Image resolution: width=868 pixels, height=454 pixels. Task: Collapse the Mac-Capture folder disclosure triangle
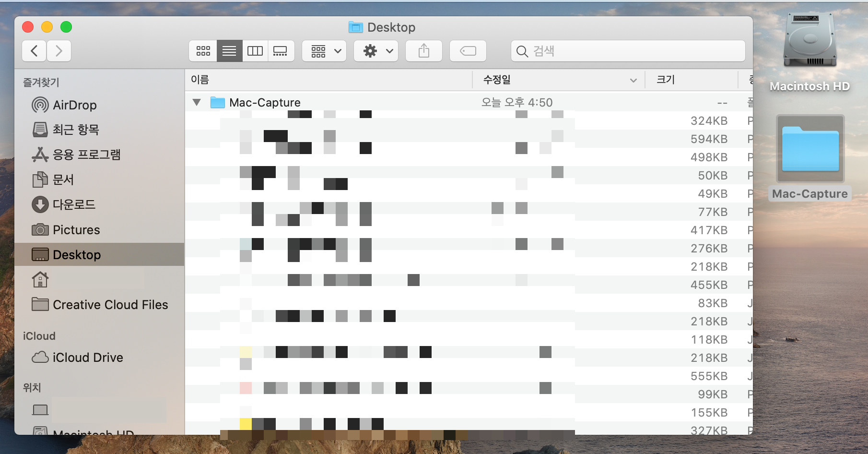click(x=197, y=102)
